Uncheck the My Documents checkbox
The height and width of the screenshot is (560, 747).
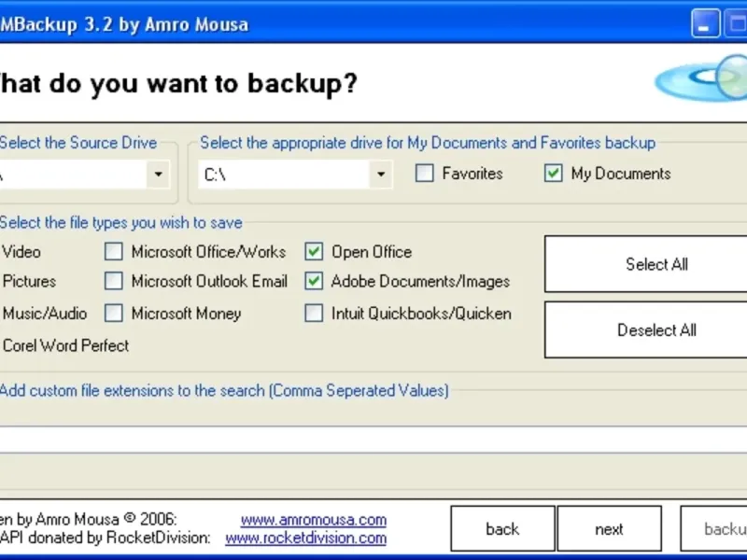tap(554, 174)
